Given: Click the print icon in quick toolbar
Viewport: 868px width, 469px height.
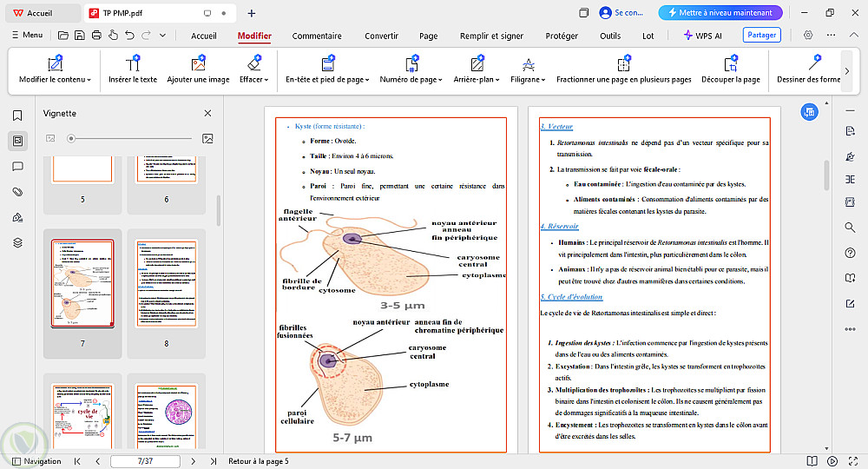Looking at the screenshot, I should click(96, 36).
